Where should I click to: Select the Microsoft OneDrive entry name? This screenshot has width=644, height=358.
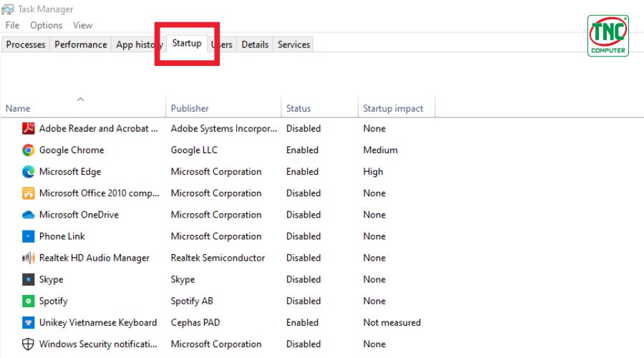pos(79,215)
